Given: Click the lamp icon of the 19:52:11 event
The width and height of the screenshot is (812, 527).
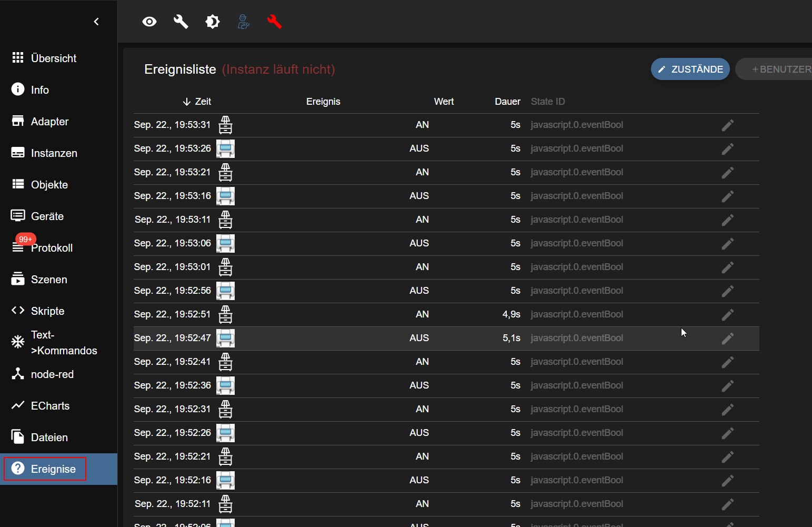Looking at the screenshot, I should coord(225,504).
